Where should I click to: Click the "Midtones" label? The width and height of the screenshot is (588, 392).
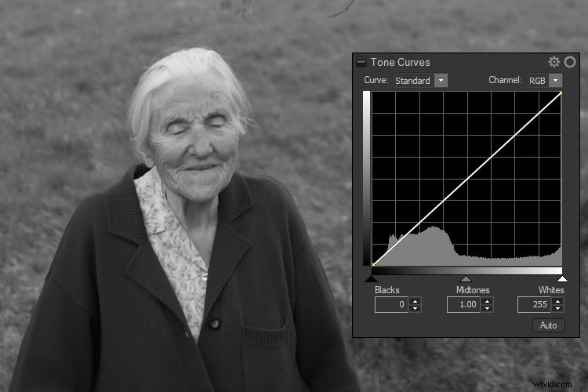[473, 290]
